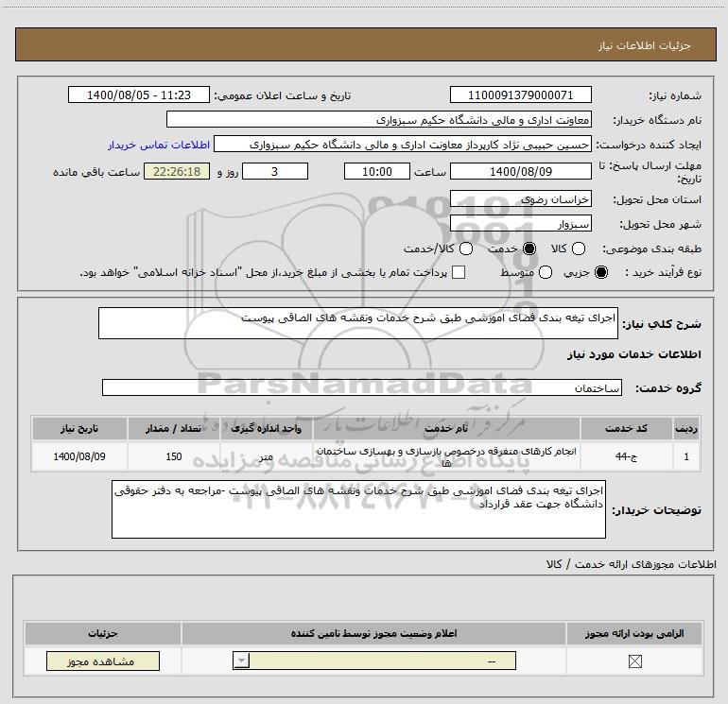Select the خدمت radio button

pos(529,249)
